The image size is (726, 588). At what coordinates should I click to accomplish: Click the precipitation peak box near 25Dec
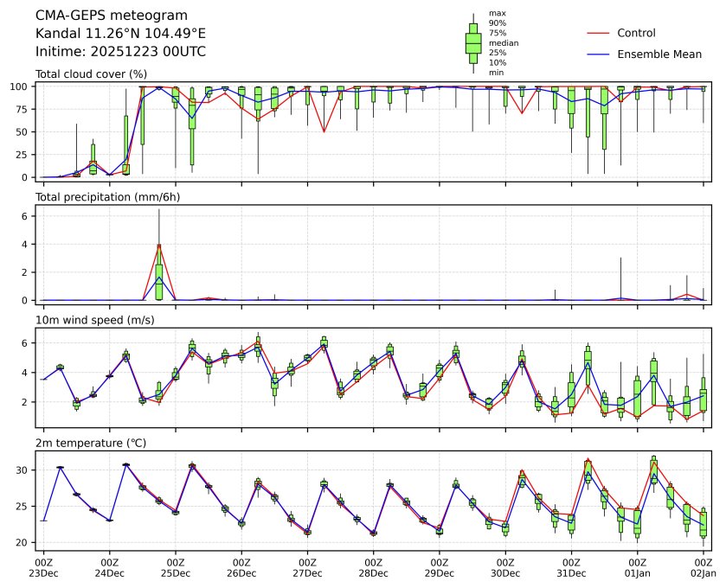(159, 281)
